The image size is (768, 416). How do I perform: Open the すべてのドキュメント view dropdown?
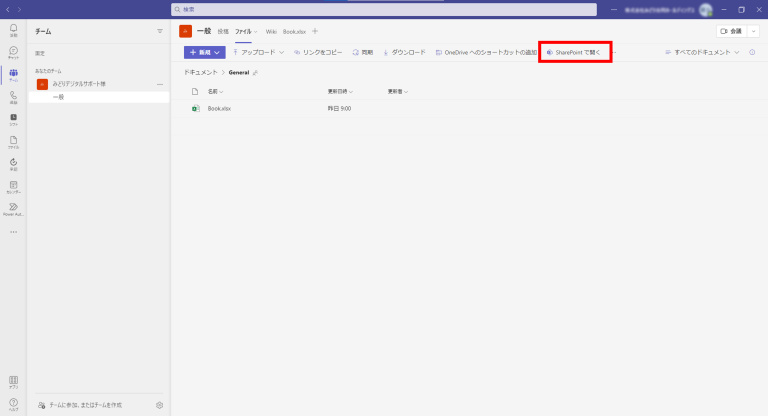pyautogui.click(x=702, y=52)
